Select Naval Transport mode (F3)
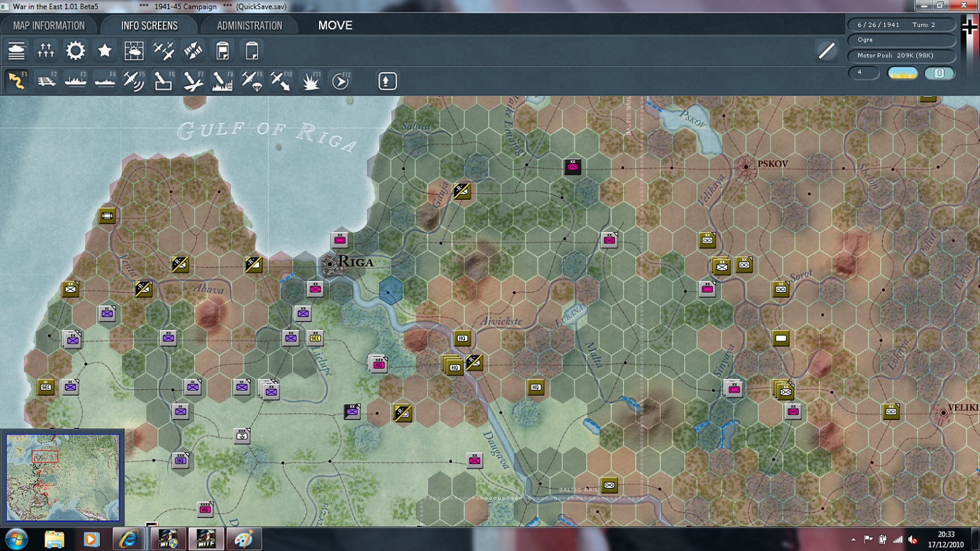Image resolution: width=980 pixels, height=551 pixels. pos(76,81)
